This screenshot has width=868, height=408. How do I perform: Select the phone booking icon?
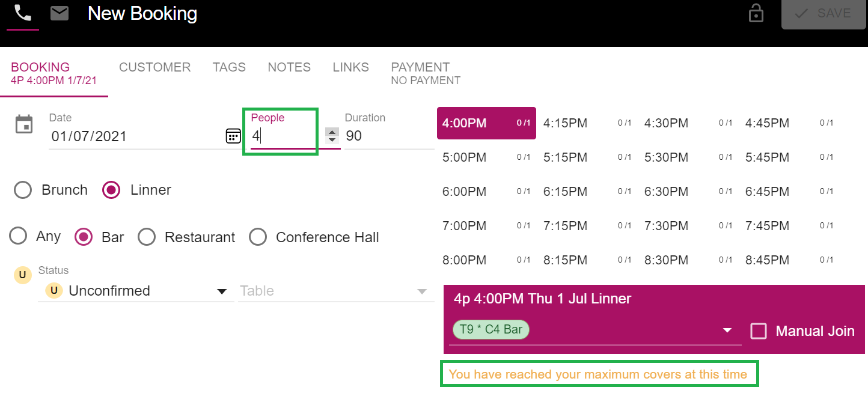click(22, 11)
